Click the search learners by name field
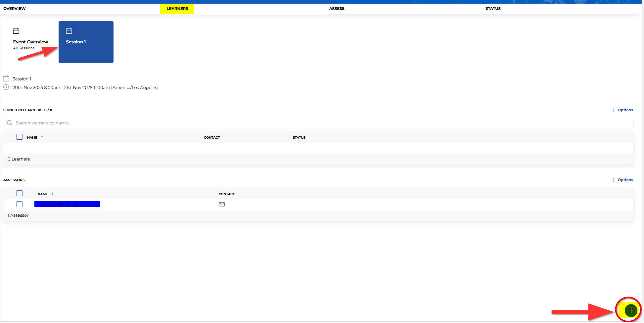The image size is (644, 323). [318, 123]
